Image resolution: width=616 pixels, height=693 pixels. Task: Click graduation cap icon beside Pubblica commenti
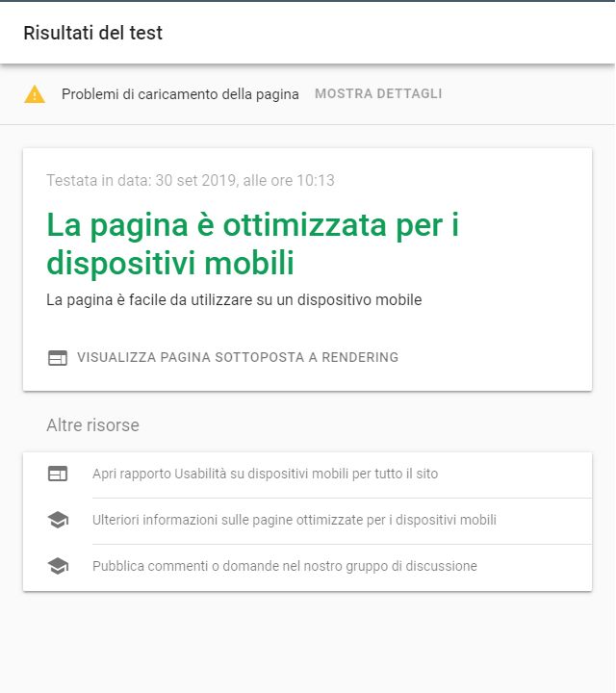pyautogui.click(x=58, y=566)
